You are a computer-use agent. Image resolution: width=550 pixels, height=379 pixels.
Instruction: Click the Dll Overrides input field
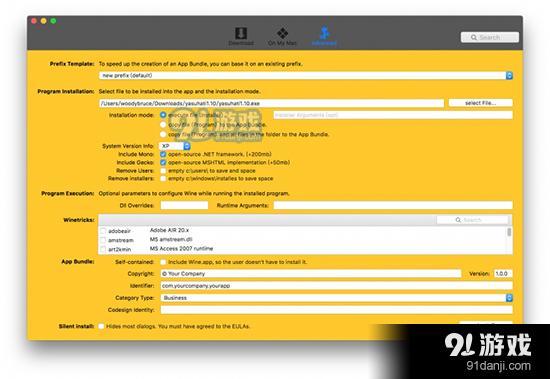(185, 205)
